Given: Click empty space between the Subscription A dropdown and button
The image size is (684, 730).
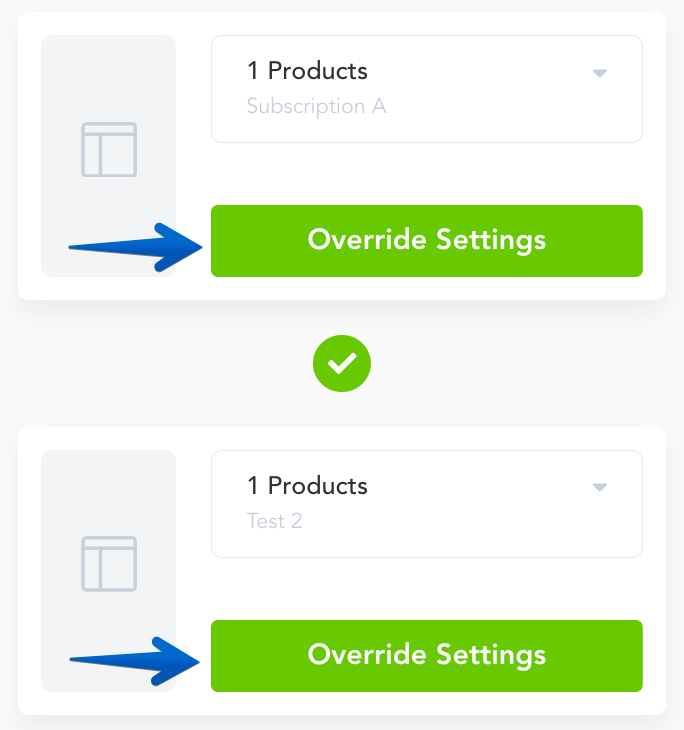Looking at the screenshot, I should click(427, 174).
